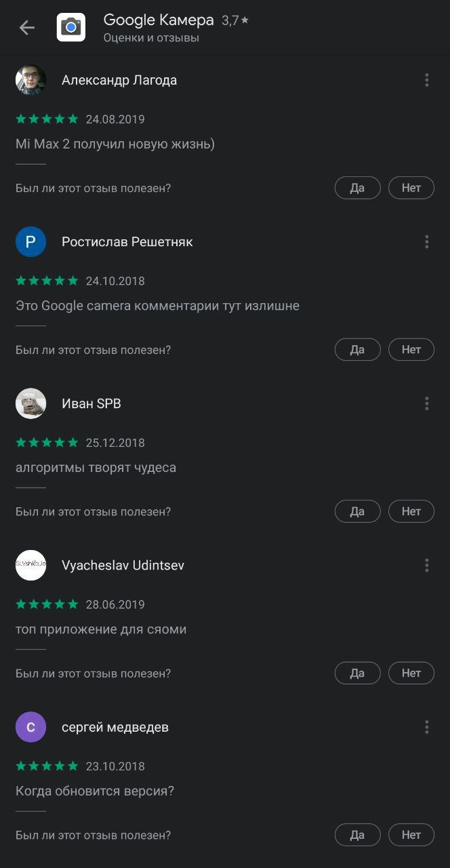Open options menu for Александр Лагода's review

[x=427, y=80]
